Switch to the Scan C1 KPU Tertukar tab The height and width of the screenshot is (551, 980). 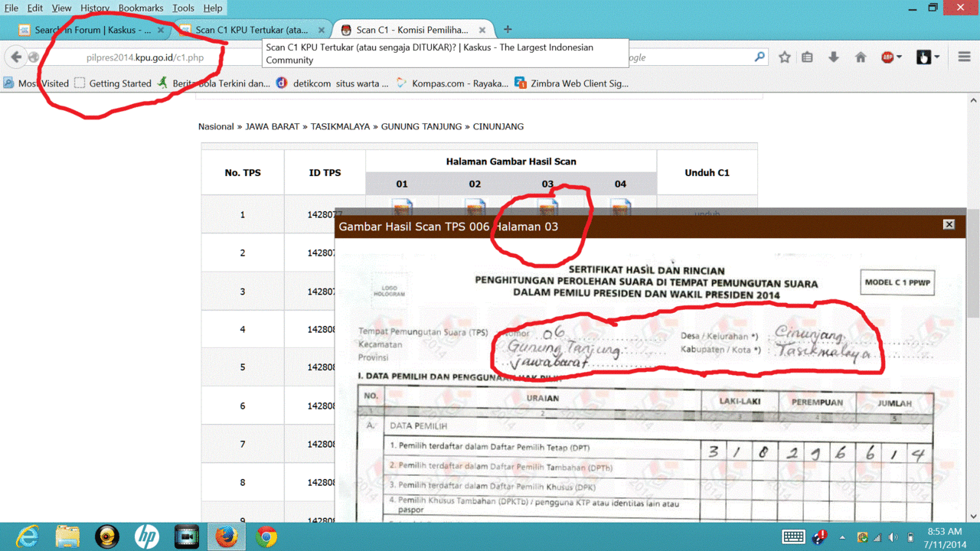coord(251,30)
